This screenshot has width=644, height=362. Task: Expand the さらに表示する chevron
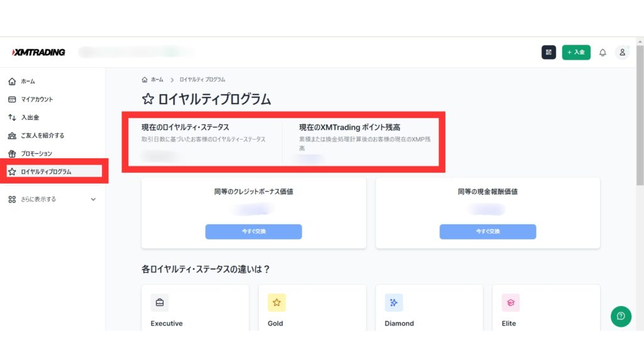pos(94,199)
